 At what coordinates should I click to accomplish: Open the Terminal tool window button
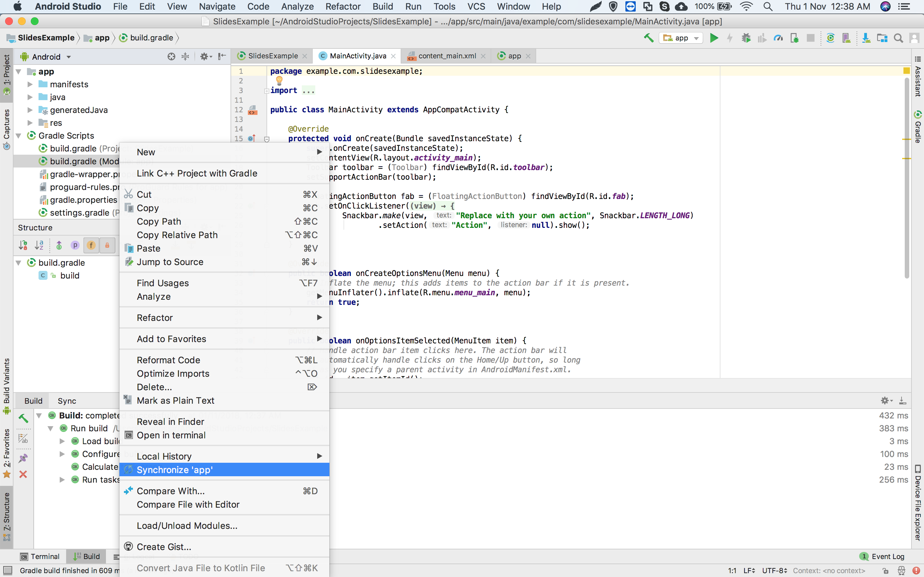pos(40,556)
